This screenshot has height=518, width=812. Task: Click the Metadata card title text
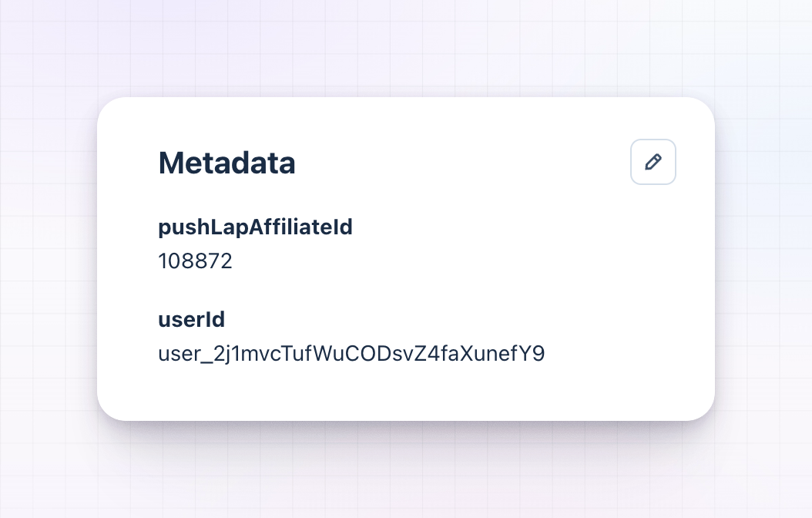(x=226, y=163)
